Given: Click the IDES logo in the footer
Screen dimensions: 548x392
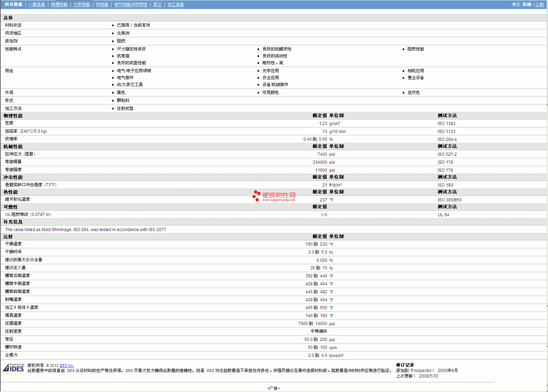Looking at the screenshot, I should [x=13, y=367].
